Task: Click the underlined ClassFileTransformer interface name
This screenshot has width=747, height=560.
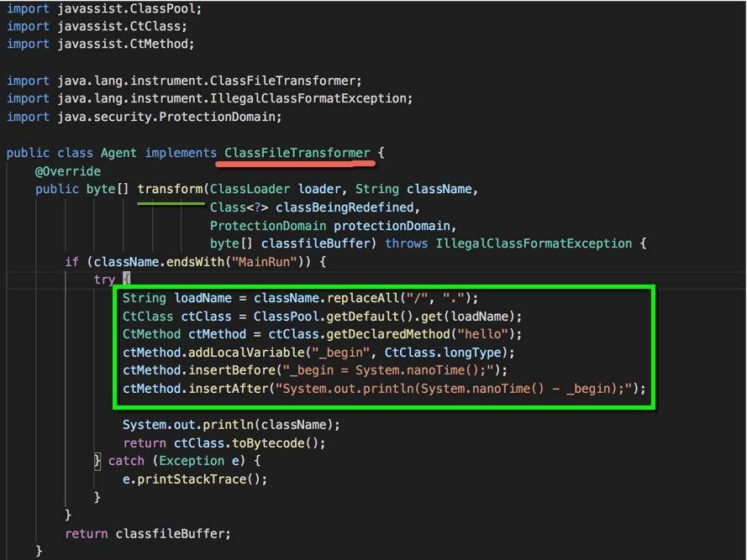Action: [297, 153]
